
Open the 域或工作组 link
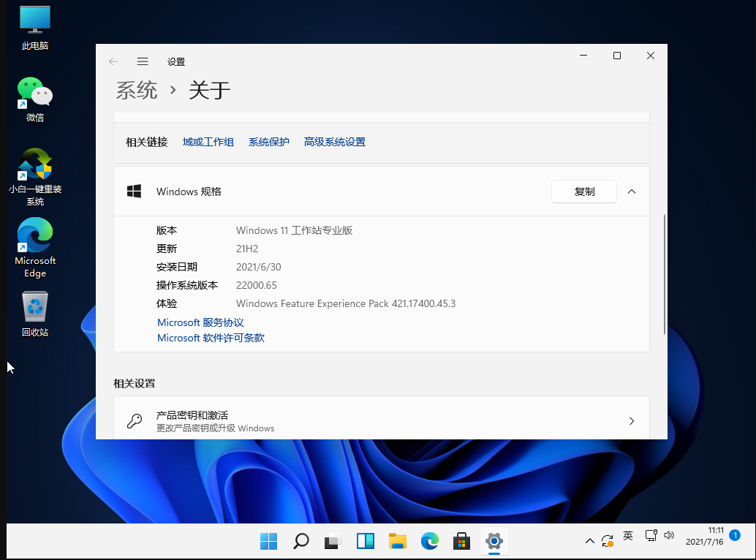pos(208,142)
